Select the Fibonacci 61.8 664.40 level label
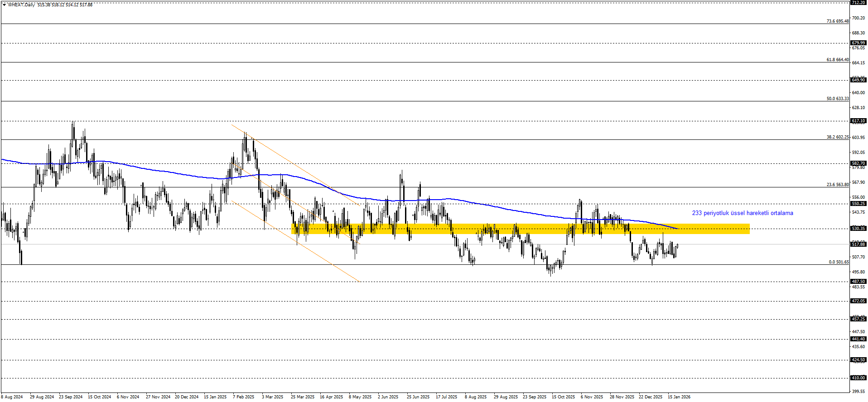Viewport: 868px width, 402px height. [837, 60]
